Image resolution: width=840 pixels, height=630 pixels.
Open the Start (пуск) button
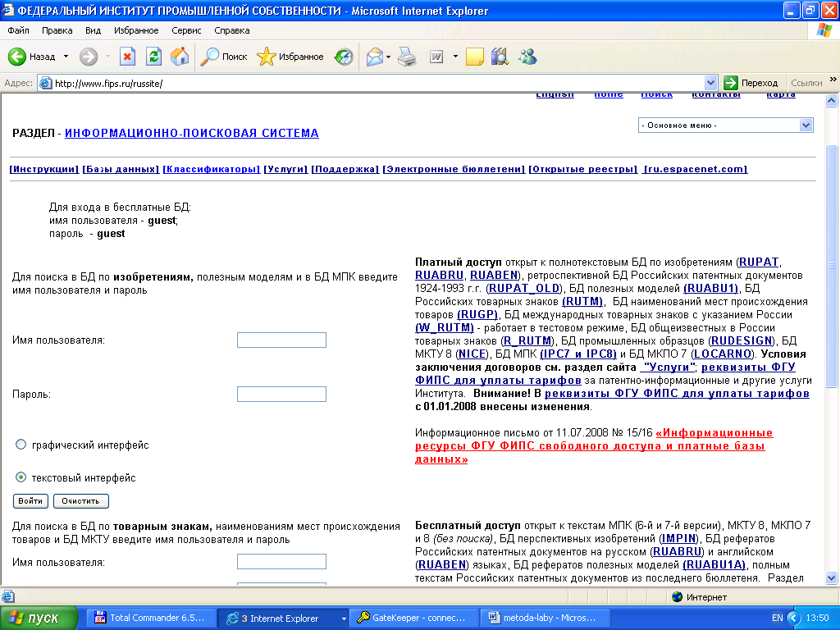click(39, 619)
